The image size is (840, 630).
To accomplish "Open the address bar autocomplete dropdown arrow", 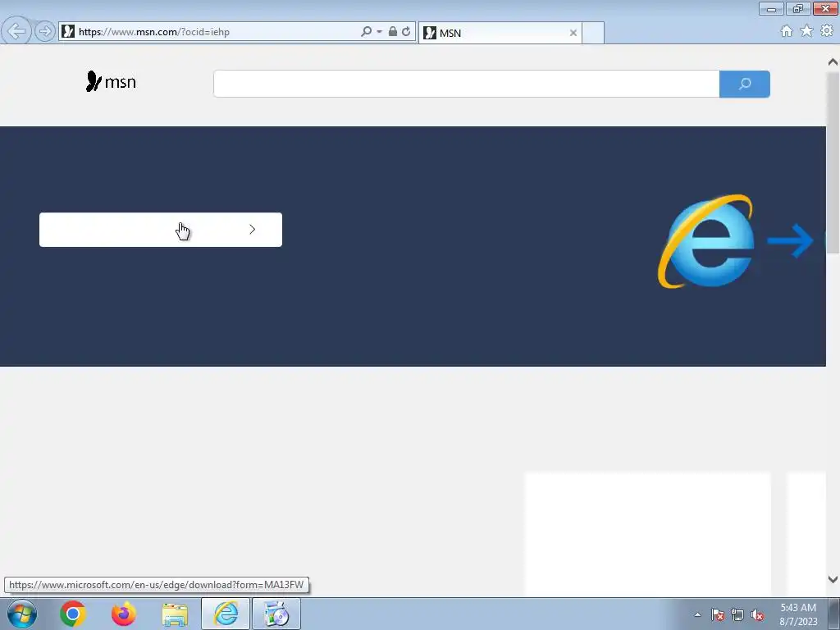I will (x=379, y=32).
